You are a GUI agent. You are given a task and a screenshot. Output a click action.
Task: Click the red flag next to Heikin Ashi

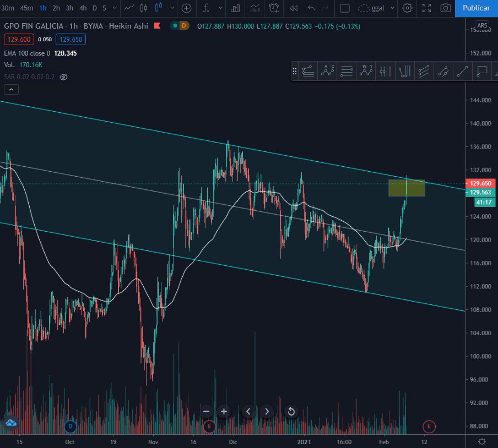(x=157, y=26)
